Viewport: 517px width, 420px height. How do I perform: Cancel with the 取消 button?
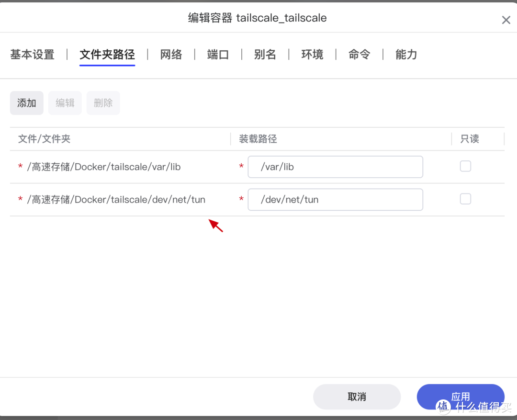357,397
